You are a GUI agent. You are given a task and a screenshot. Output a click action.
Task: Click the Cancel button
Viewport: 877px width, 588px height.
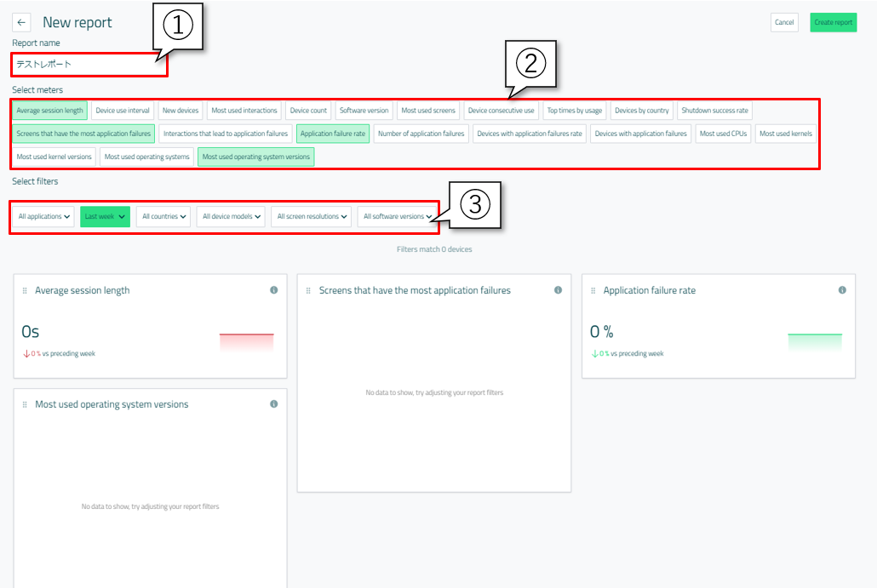(784, 23)
